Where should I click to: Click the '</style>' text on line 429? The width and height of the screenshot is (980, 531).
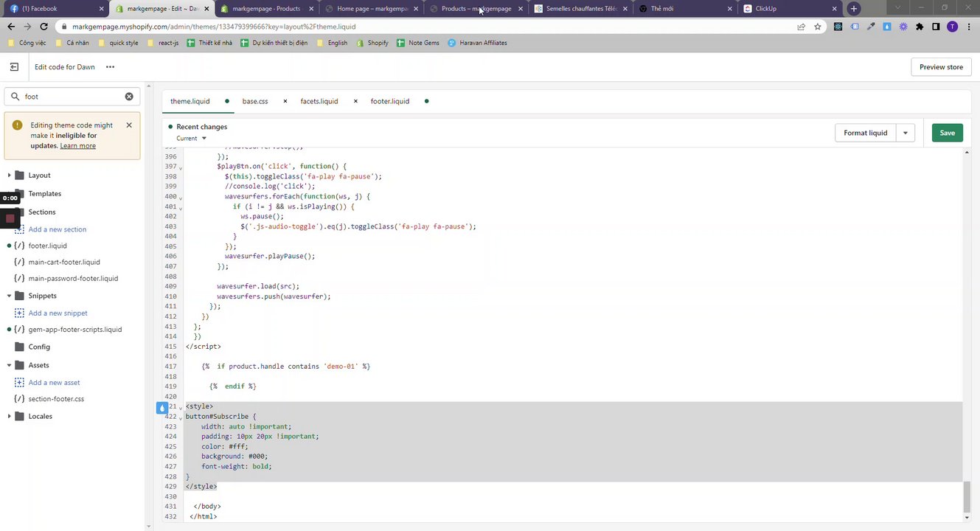coord(201,487)
